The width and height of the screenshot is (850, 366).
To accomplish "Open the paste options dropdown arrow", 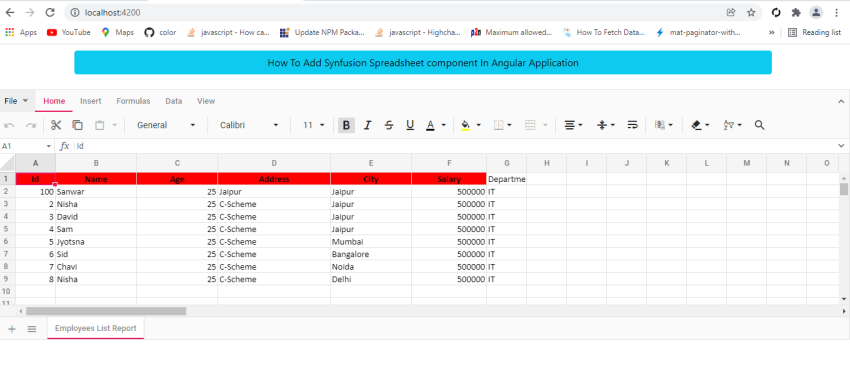I will coord(114,125).
